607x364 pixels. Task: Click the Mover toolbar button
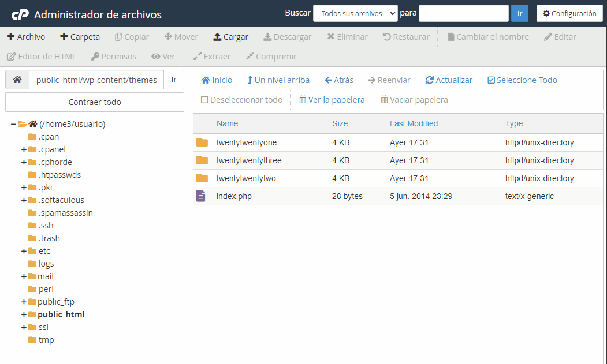click(181, 37)
